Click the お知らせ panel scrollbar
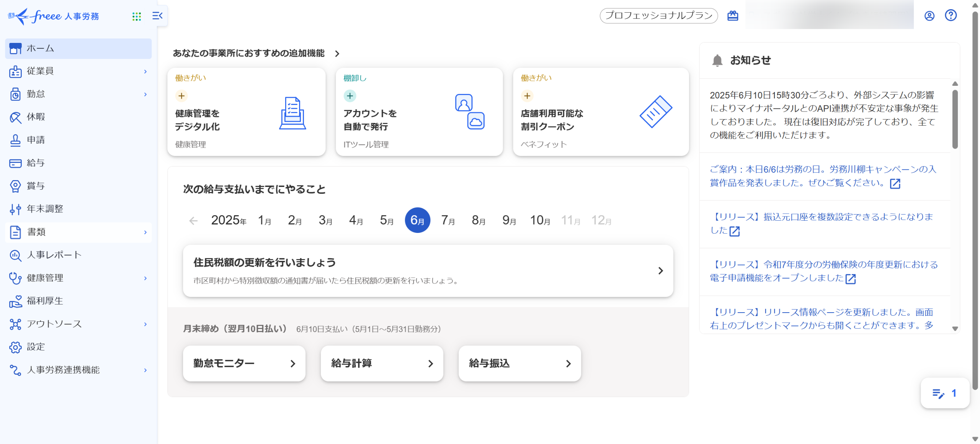This screenshot has width=980, height=444. pyautogui.click(x=955, y=119)
